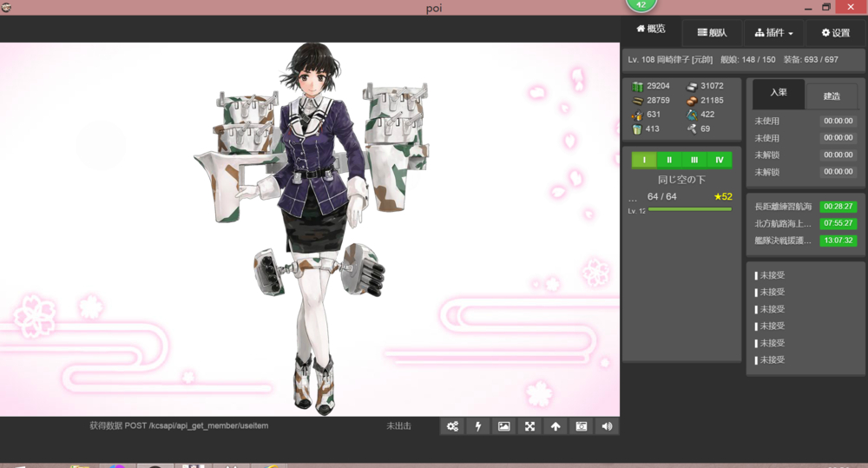
Task: Click the bauxite resource icon beside 21185
Action: pos(692,101)
